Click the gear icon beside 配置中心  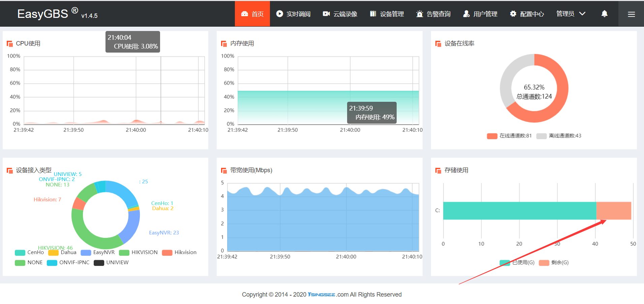513,14
